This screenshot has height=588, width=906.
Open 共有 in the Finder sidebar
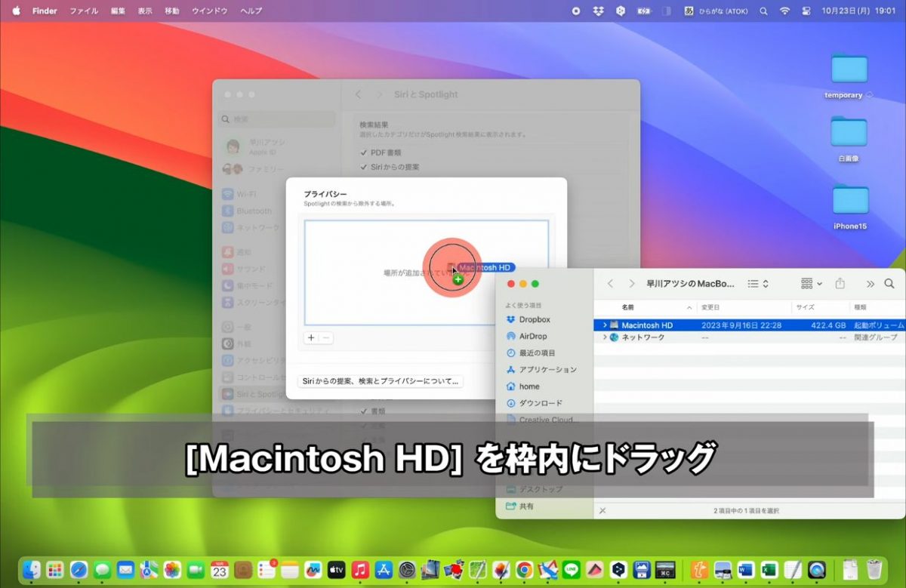[519, 506]
